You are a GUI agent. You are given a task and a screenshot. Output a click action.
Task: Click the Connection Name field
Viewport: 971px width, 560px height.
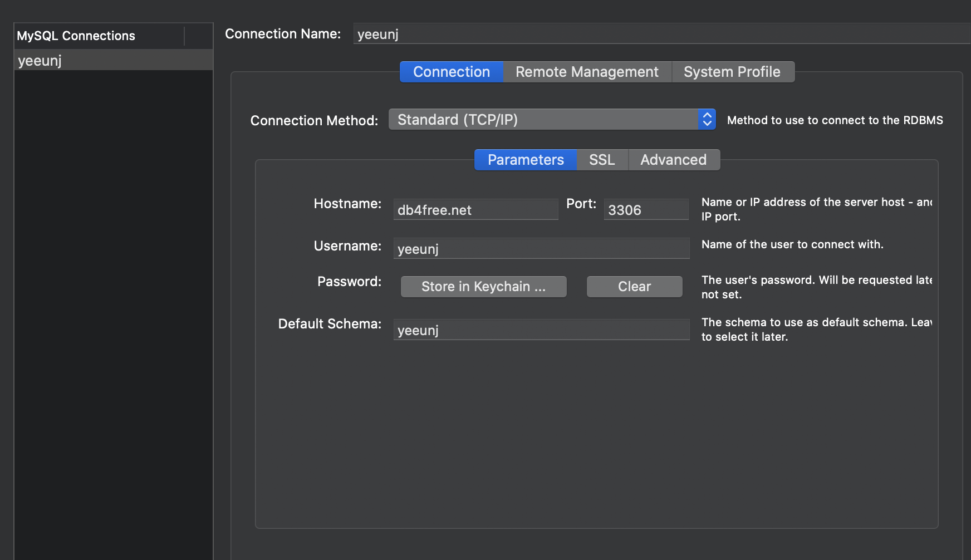pyautogui.click(x=662, y=34)
